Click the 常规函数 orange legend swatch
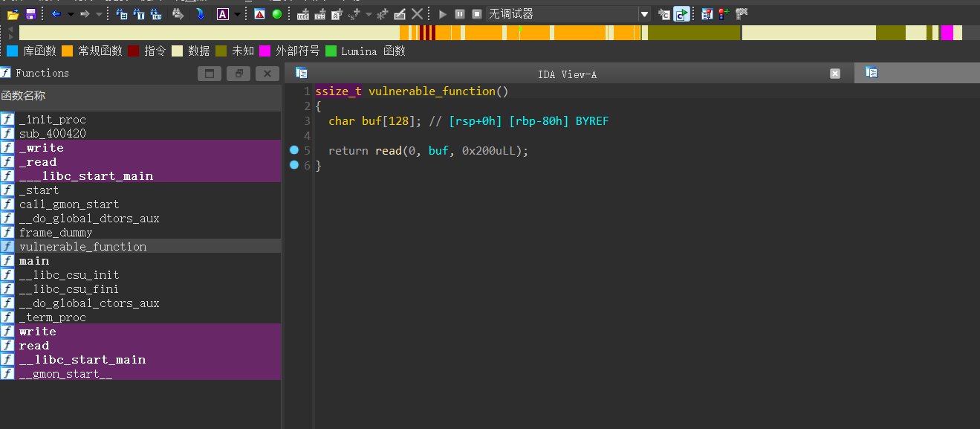The image size is (980, 429). coord(67,51)
